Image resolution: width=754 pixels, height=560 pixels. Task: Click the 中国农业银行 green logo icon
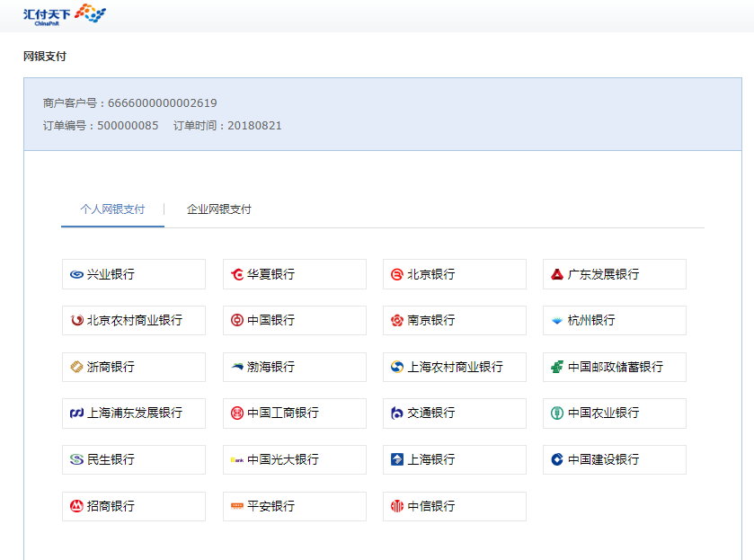click(x=557, y=413)
